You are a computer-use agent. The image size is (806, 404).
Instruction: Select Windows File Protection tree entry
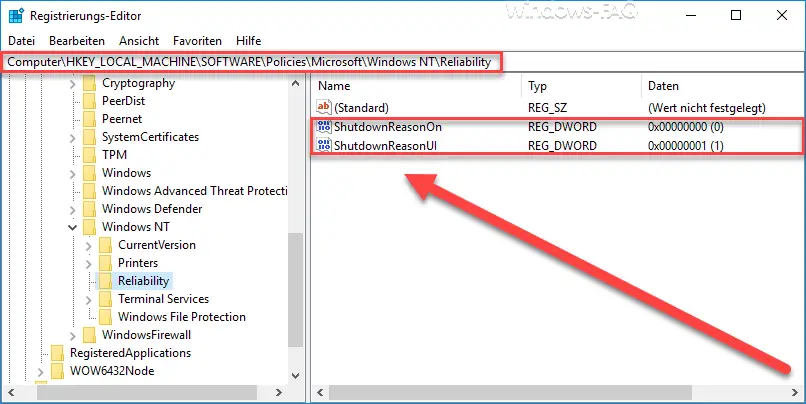[182, 317]
